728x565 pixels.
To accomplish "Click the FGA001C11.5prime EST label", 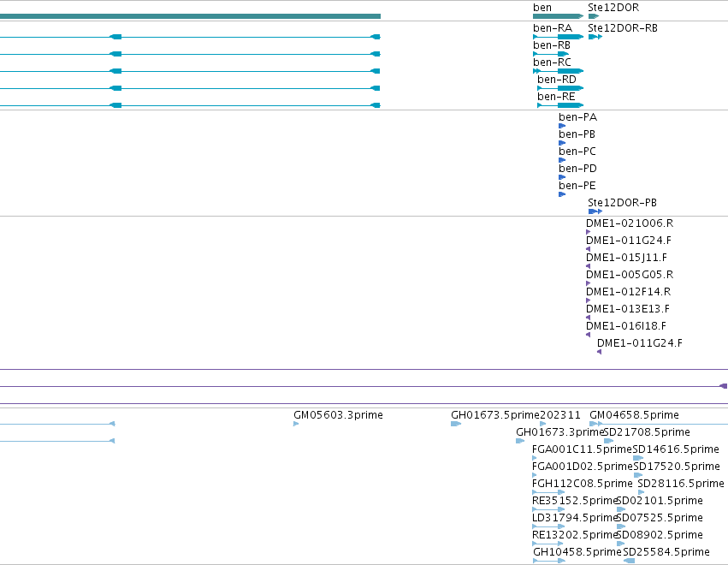I will pyautogui.click(x=583, y=449).
